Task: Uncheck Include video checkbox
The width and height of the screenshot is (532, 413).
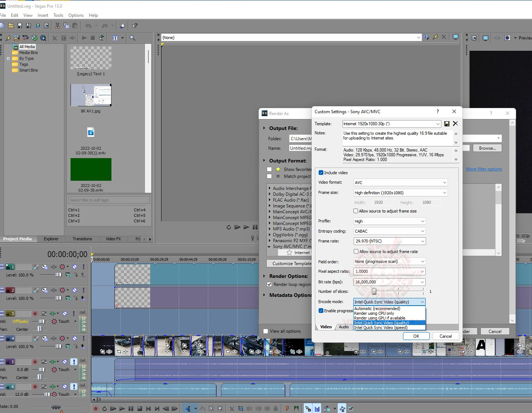Action: (321, 173)
